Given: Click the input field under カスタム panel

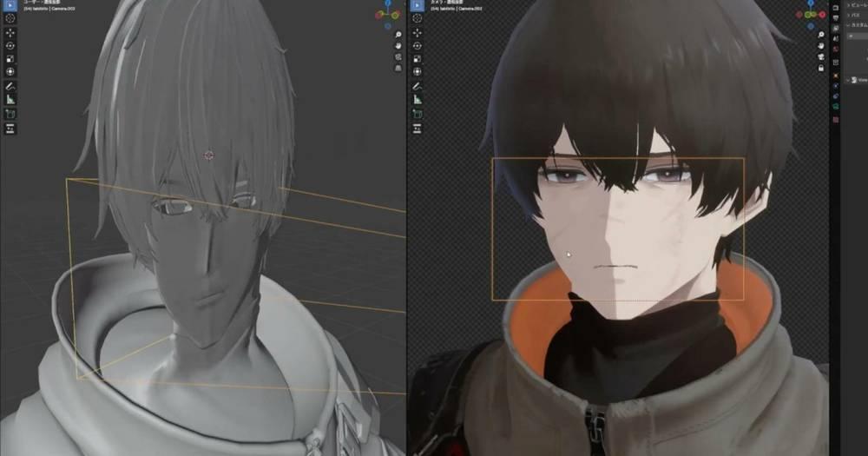Looking at the screenshot, I should 858,36.
